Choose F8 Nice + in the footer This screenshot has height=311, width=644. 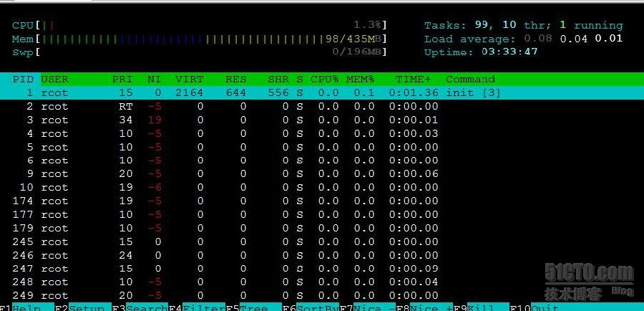[x=424, y=308]
